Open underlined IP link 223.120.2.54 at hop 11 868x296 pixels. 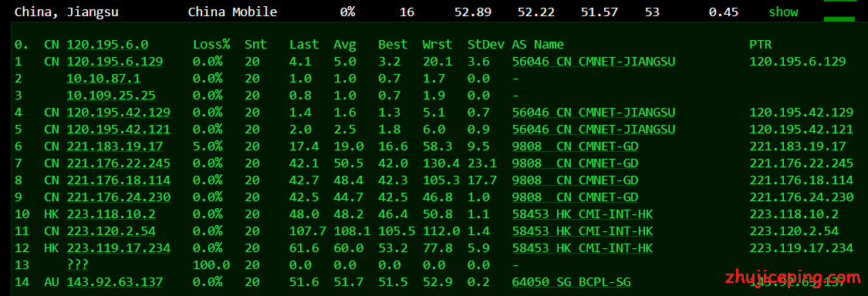110,231
